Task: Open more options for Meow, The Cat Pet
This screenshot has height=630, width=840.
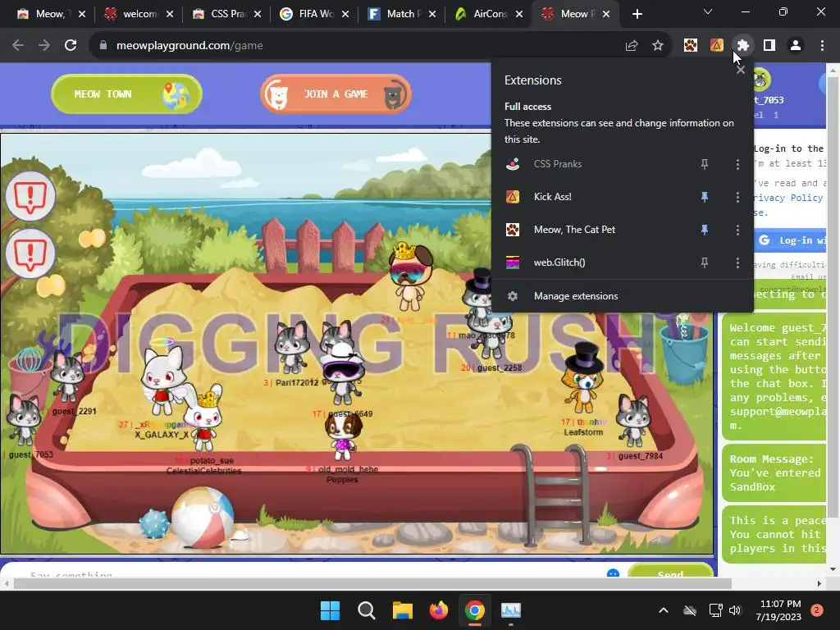Action: pos(737,230)
